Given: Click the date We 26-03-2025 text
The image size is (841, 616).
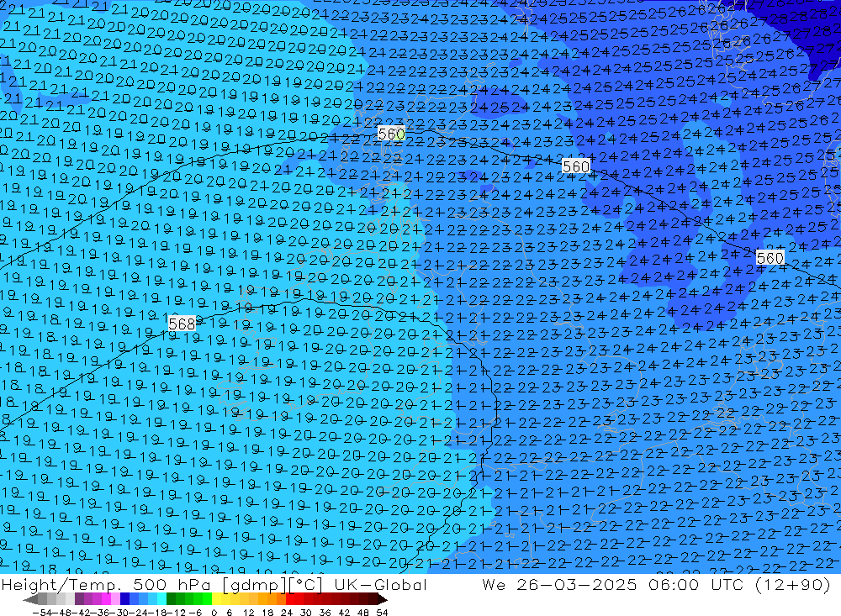Looking at the screenshot, I should click(559, 585).
